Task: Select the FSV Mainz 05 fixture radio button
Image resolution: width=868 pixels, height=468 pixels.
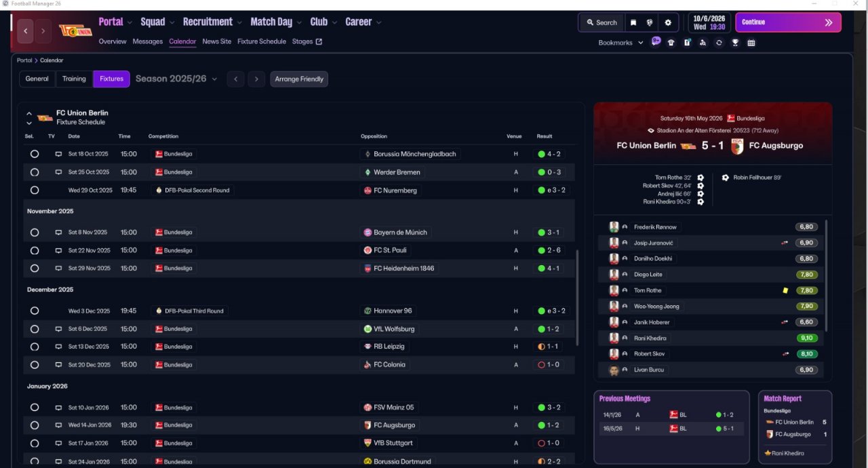Action: click(x=35, y=408)
